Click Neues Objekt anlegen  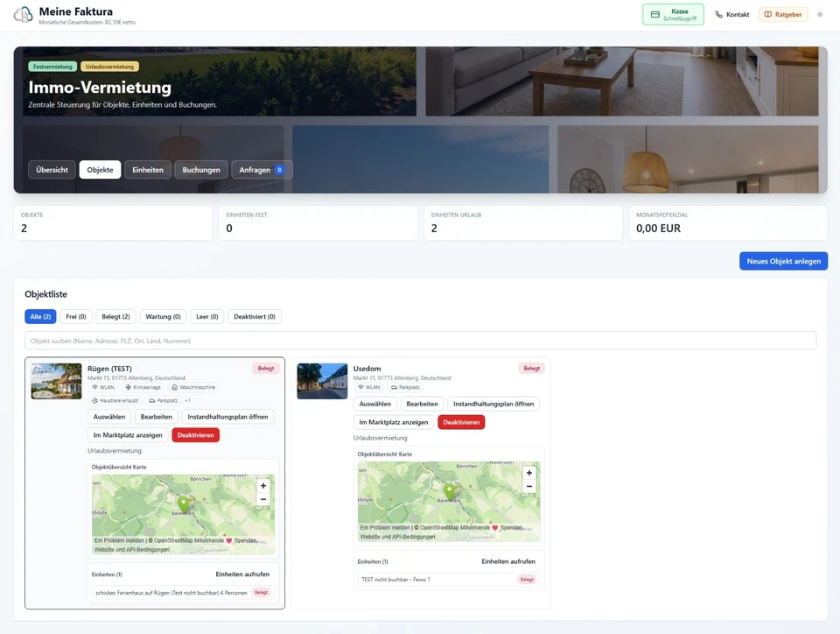click(x=783, y=261)
